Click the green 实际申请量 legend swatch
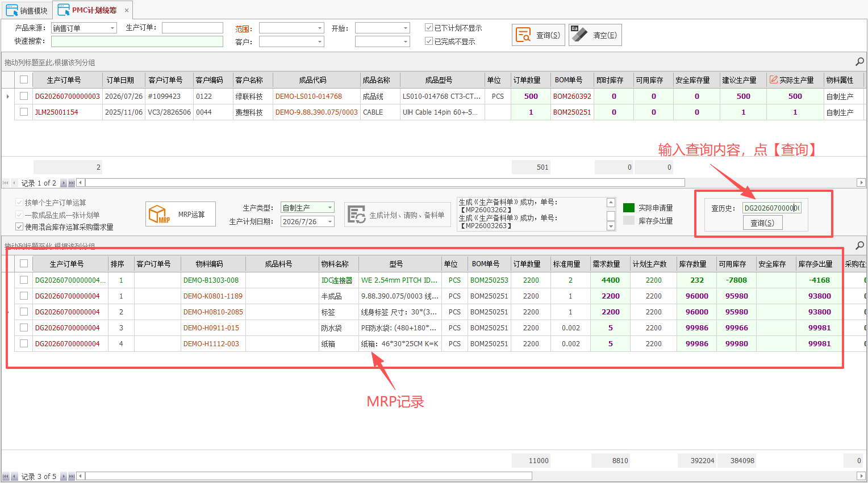868x483 pixels. pos(629,208)
